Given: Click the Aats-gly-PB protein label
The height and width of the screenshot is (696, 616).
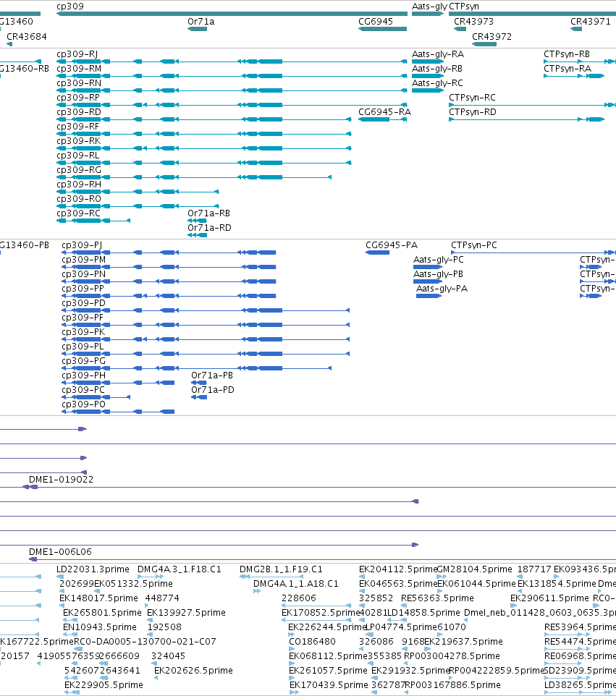Looking at the screenshot, I should point(439,274).
